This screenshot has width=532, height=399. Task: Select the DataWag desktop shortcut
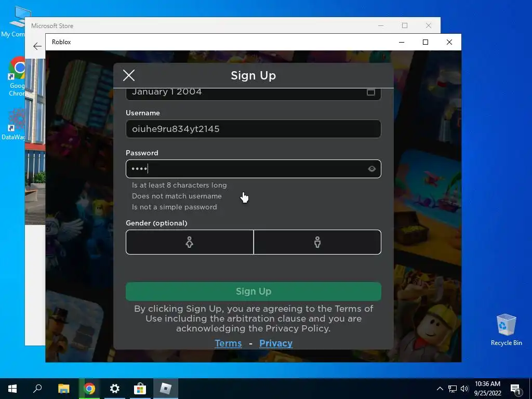click(x=14, y=124)
